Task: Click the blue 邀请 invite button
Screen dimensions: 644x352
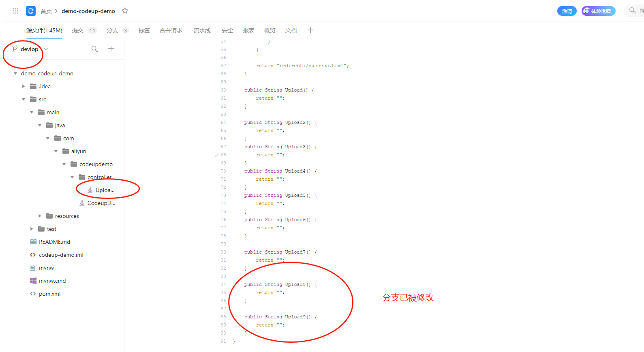Action: [567, 11]
